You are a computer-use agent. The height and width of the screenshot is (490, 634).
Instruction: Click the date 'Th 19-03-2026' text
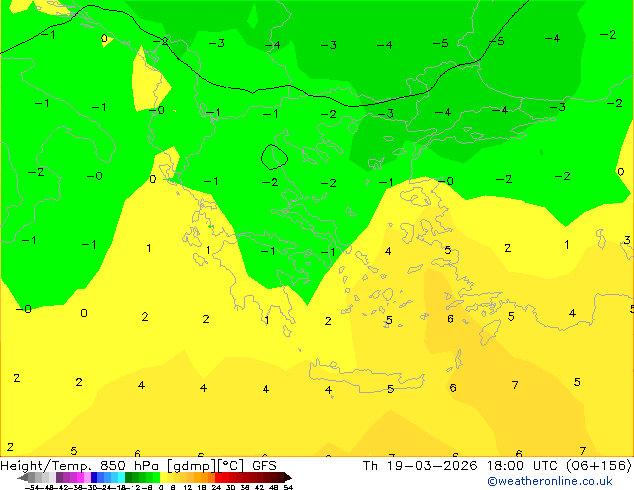[419, 465]
